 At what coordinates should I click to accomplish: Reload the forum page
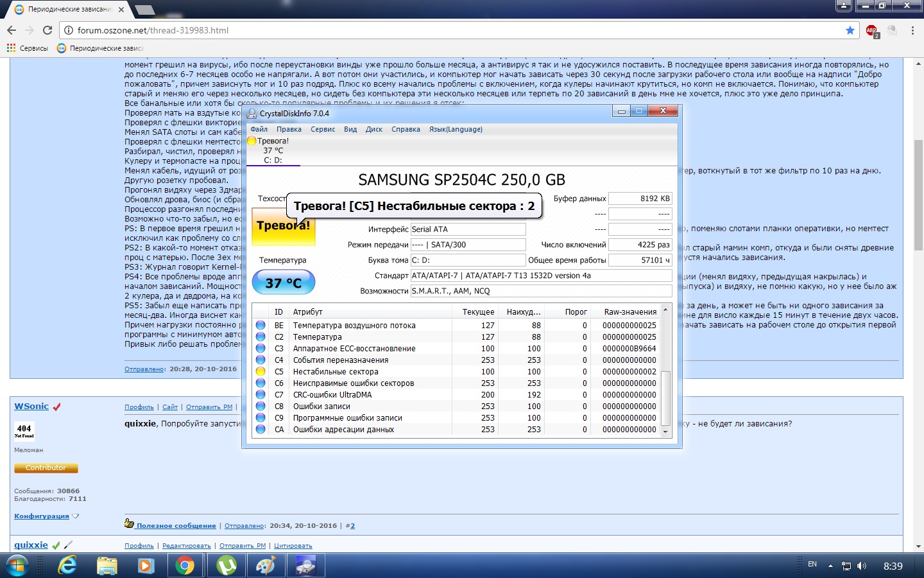pos(47,30)
